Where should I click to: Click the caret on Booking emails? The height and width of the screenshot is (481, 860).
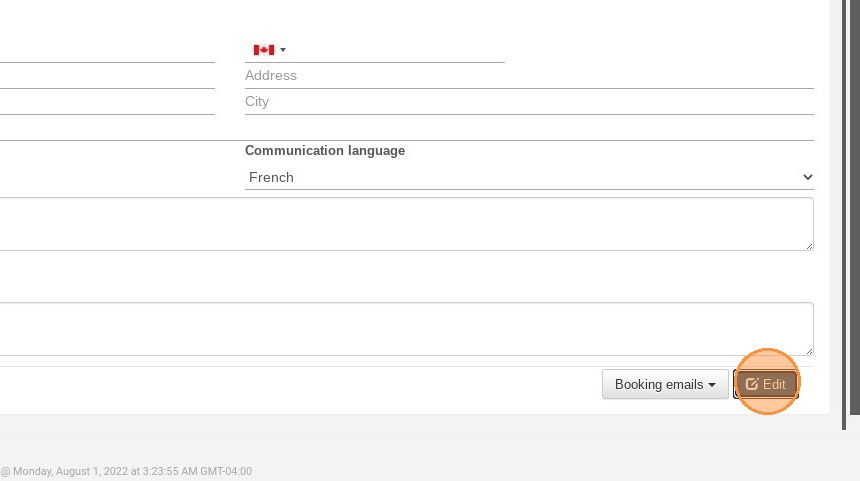712,385
